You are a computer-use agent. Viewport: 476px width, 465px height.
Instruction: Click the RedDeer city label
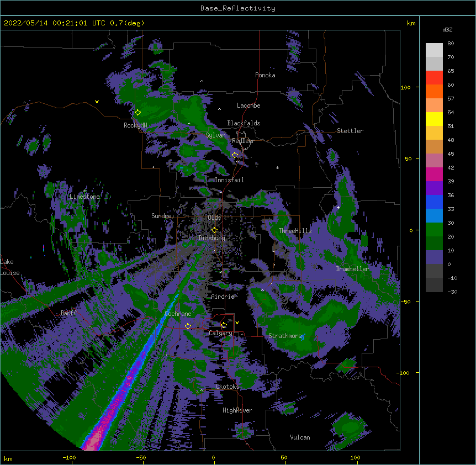243,141
